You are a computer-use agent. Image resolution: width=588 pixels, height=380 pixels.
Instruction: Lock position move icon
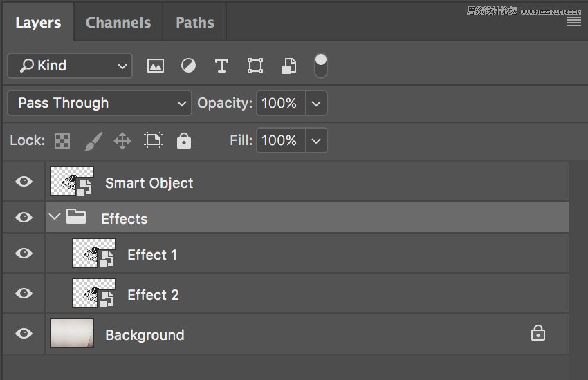(122, 141)
